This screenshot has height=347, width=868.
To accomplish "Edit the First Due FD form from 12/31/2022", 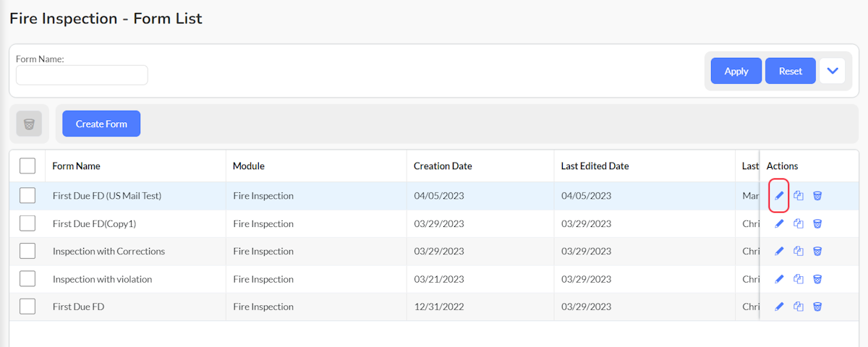I will click(x=779, y=307).
